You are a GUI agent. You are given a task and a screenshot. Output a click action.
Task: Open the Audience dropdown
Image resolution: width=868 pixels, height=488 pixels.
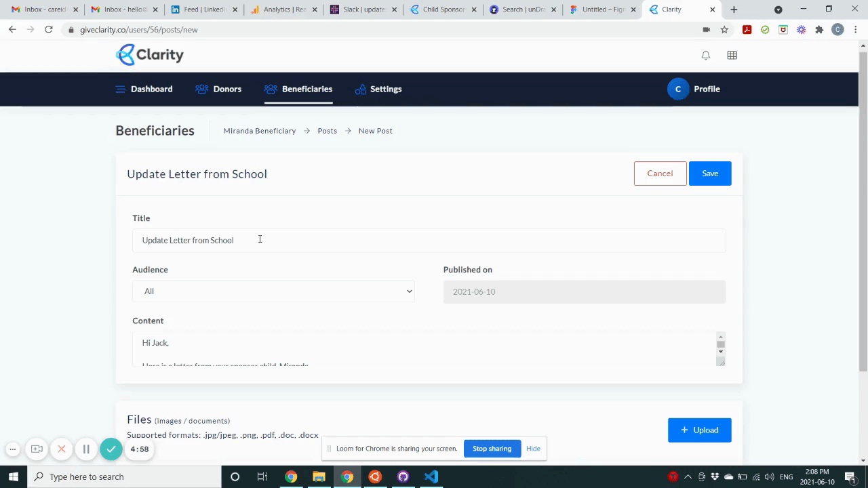pyautogui.click(x=273, y=291)
